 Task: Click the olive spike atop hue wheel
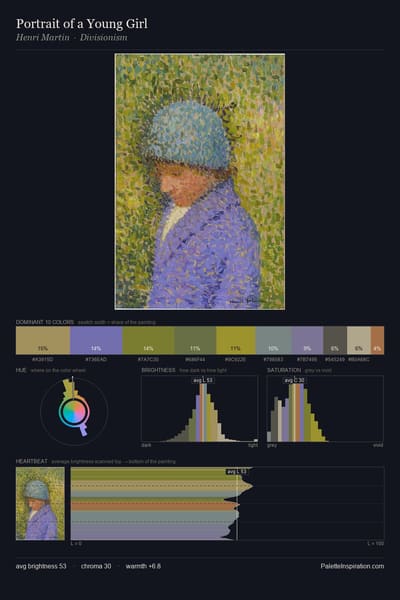tap(69, 387)
